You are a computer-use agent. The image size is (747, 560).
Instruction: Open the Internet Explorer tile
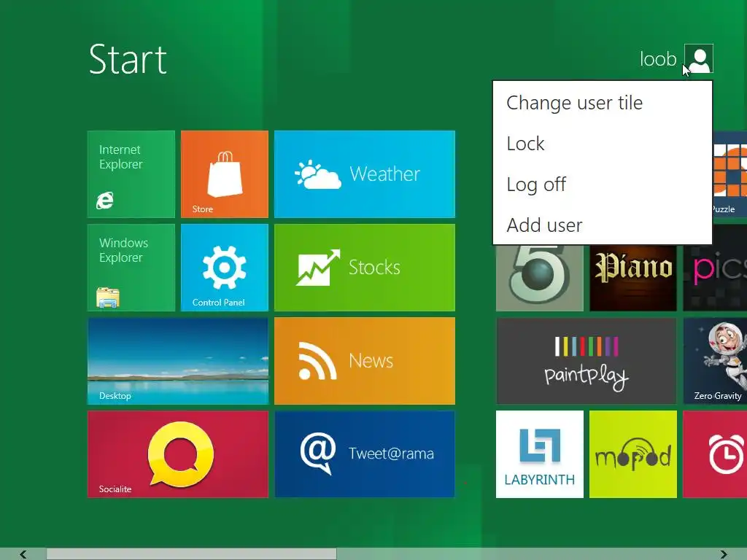click(x=131, y=174)
